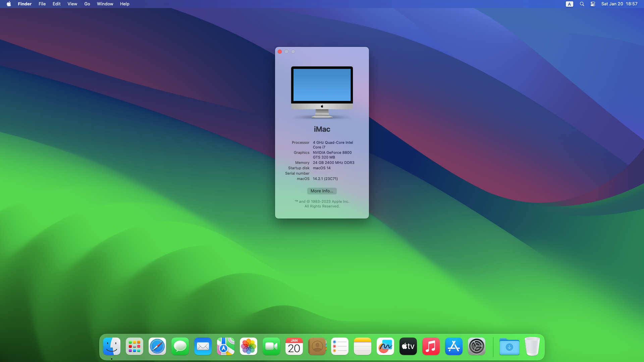Open Maps from the Dock
Viewport: 644px width, 362px height.
tap(226, 346)
